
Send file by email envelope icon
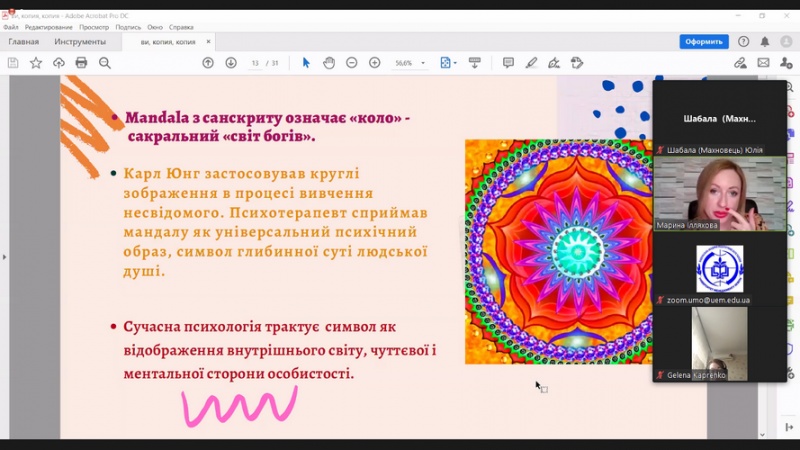tap(763, 63)
